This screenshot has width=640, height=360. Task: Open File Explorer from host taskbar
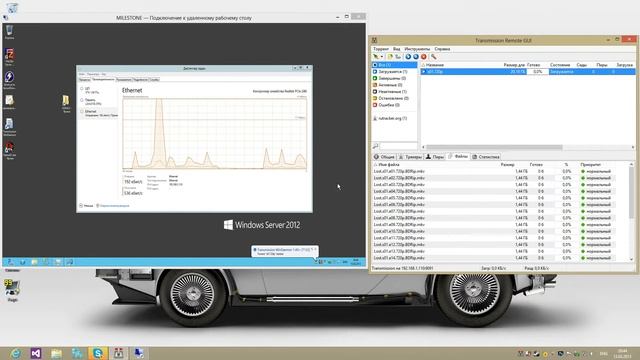[x=56, y=353]
